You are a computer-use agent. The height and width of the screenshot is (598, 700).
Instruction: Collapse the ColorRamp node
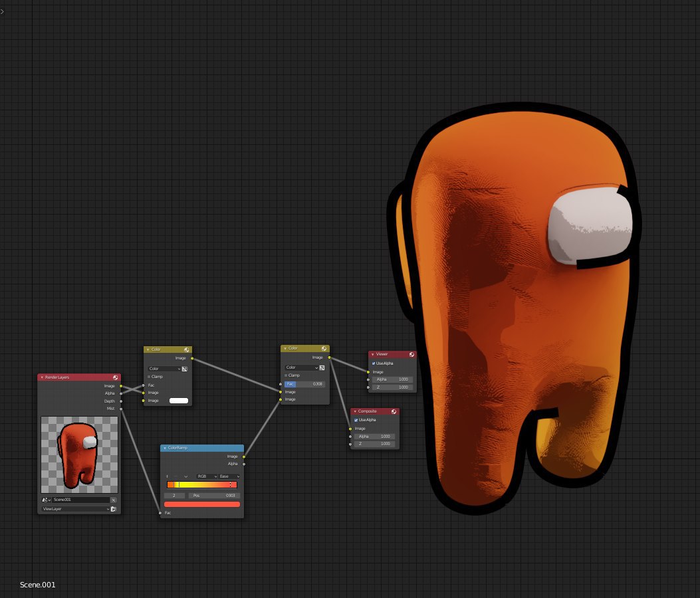click(165, 448)
